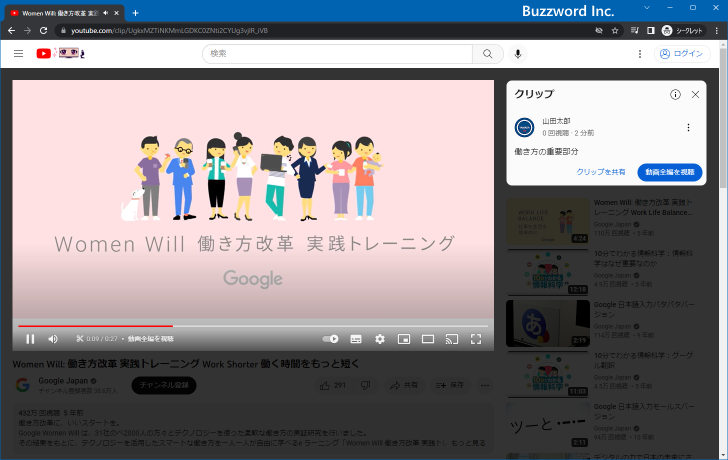Save video with 保存 button
This screenshot has width=728, height=460.
click(x=450, y=385)
